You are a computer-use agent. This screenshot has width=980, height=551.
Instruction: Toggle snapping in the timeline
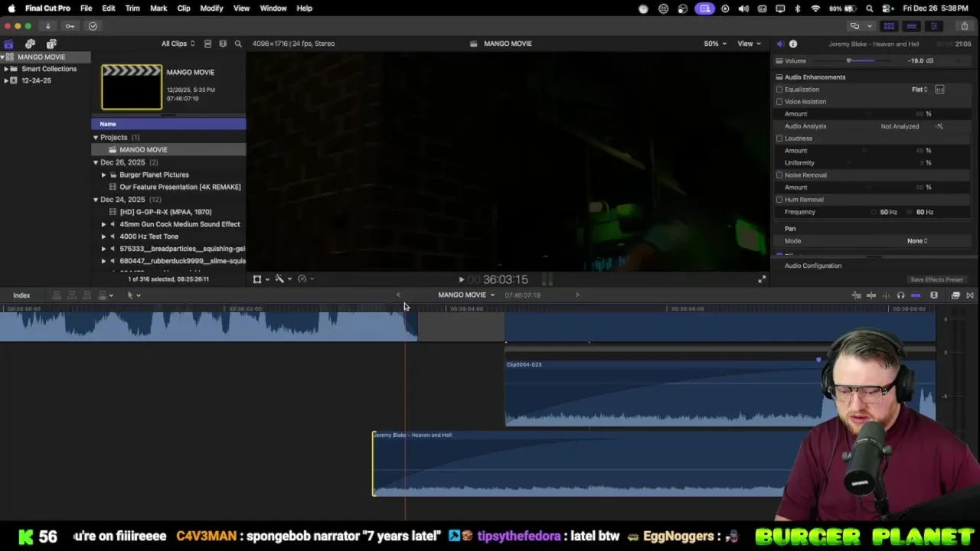[x=916, y=295]
